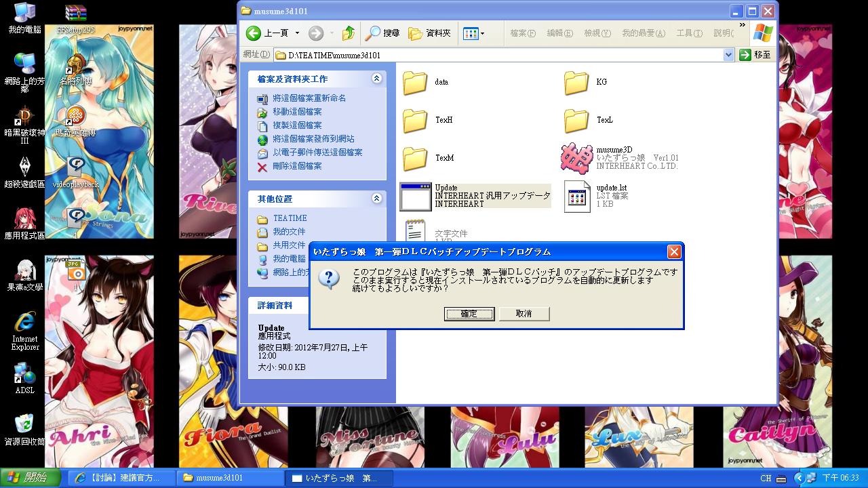Viewport: 868px width, 488px height.
Task: Select the Update application icon
Action: pos(416,197)
